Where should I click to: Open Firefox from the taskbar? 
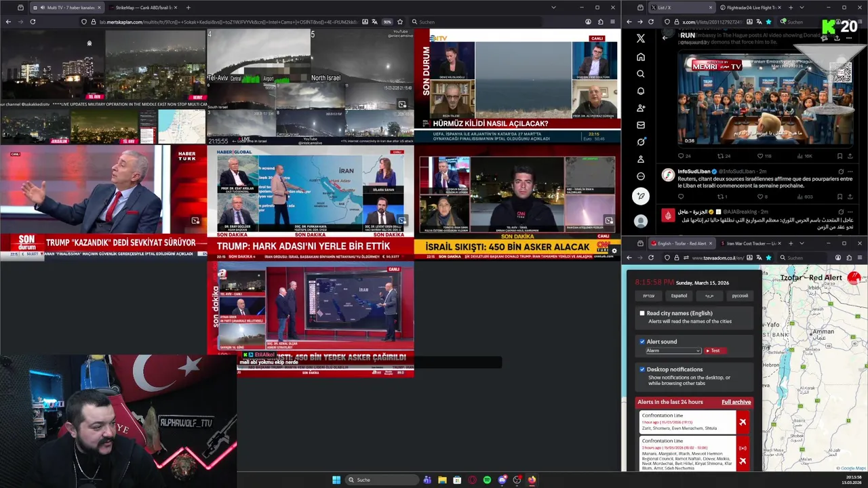point(532,480)
